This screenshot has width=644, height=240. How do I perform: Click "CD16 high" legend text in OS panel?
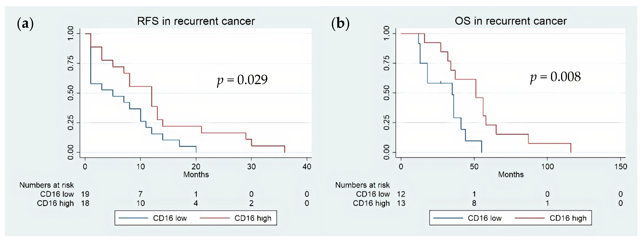pyautogui.click(x=568, y=218)
